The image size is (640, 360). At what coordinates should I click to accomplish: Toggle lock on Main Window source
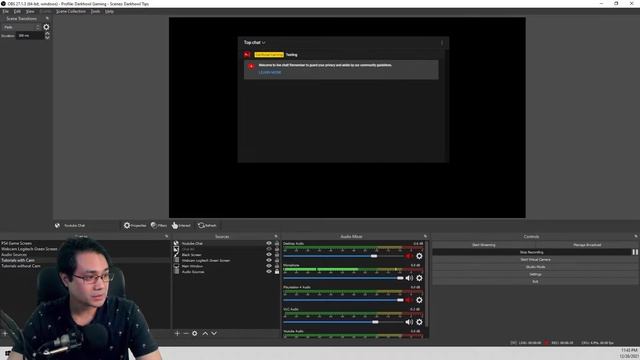(277, 266)
